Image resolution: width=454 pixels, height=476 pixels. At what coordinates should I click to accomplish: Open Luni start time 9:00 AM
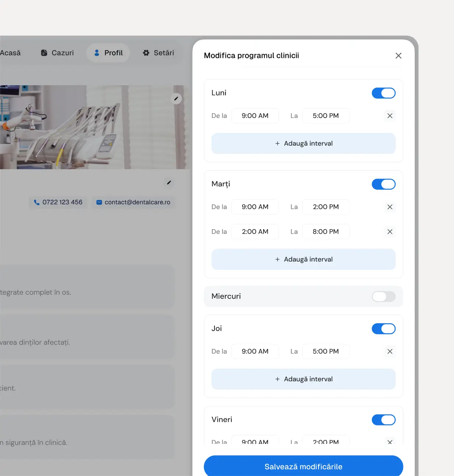click(255, 116)
